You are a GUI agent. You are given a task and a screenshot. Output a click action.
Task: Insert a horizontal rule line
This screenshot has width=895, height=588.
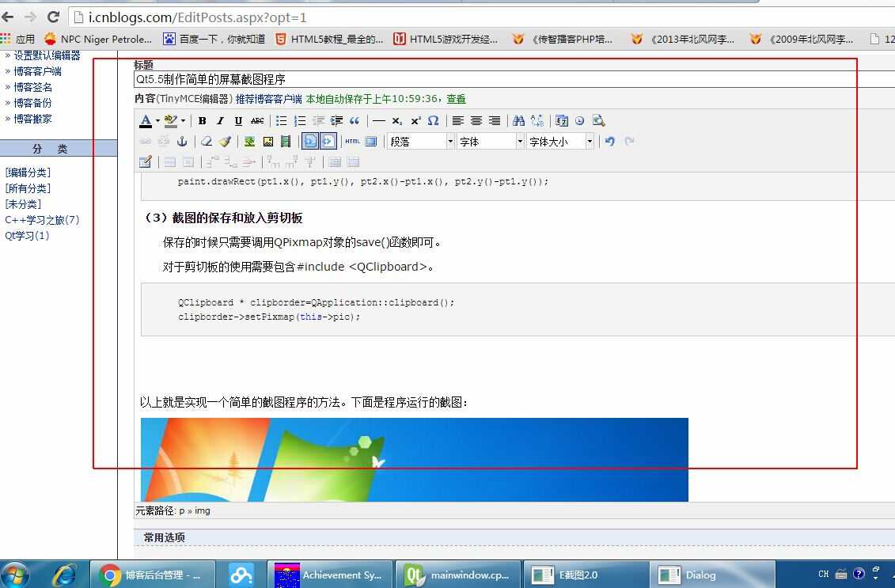coord(378,120)
